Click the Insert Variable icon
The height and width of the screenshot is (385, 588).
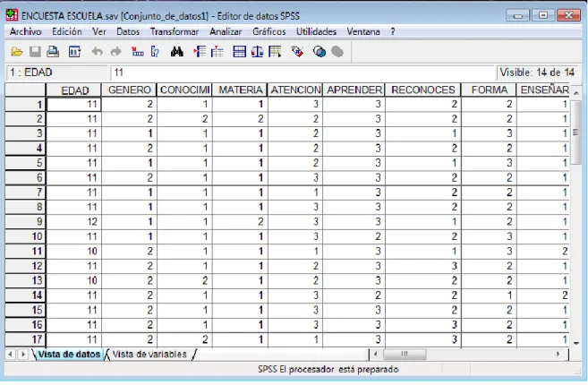(217, 52)
